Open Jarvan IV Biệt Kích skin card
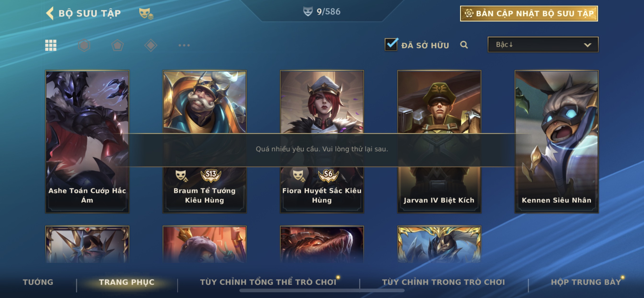 point(439,142)
